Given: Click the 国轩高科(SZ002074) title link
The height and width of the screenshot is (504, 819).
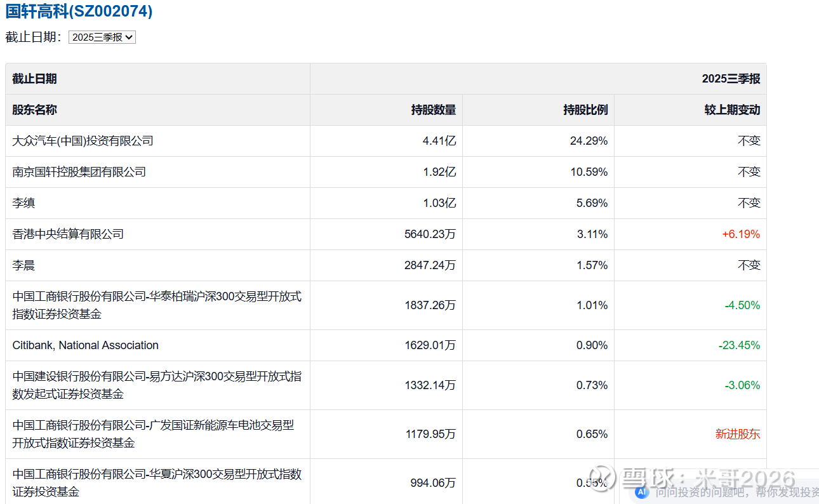Looking at the screenshot, I should pos(79,11).
